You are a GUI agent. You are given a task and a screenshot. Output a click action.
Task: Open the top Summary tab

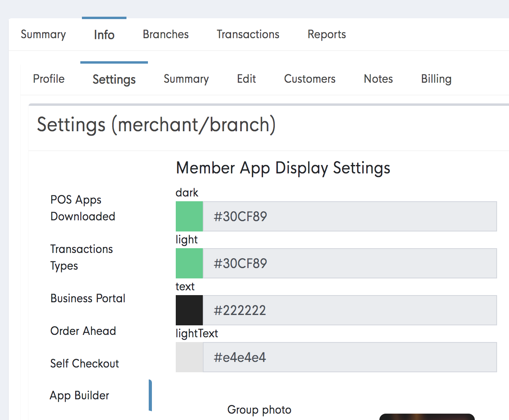point(43,35)
